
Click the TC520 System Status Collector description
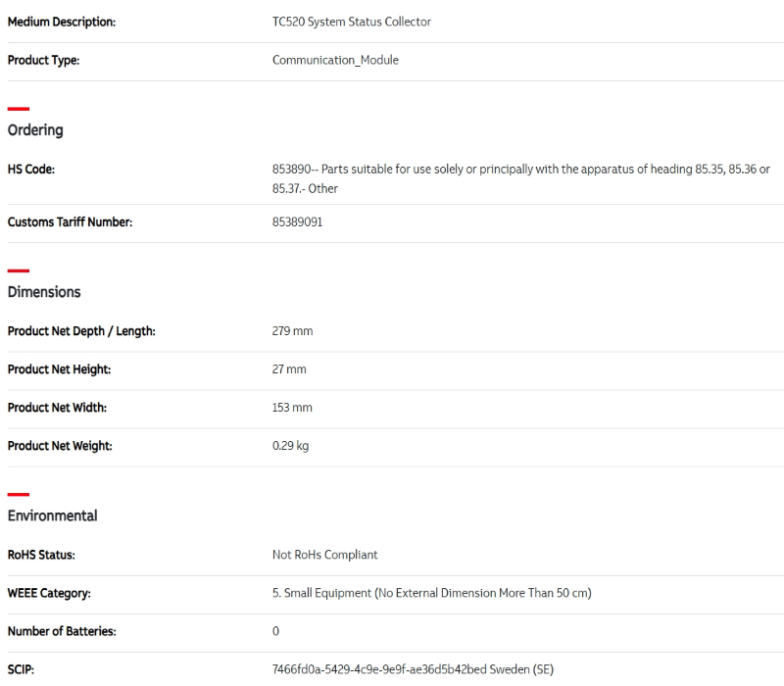(x=351, y=22)
